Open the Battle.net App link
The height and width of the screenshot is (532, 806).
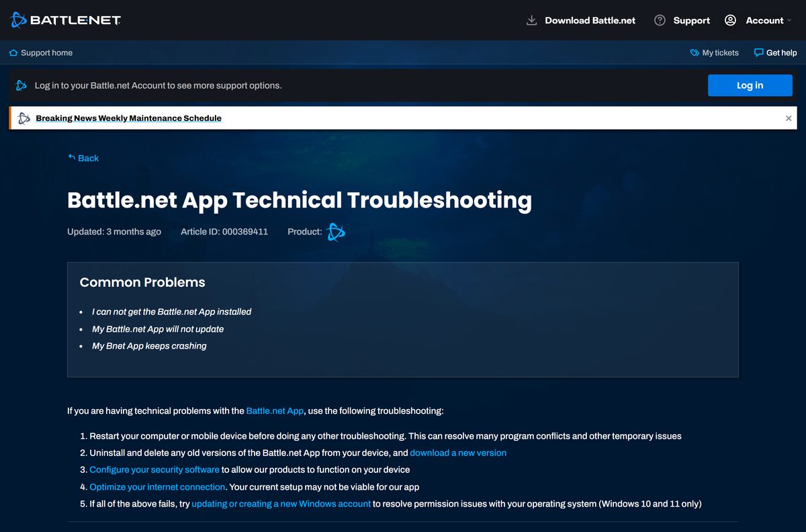[x=275, y=410]
